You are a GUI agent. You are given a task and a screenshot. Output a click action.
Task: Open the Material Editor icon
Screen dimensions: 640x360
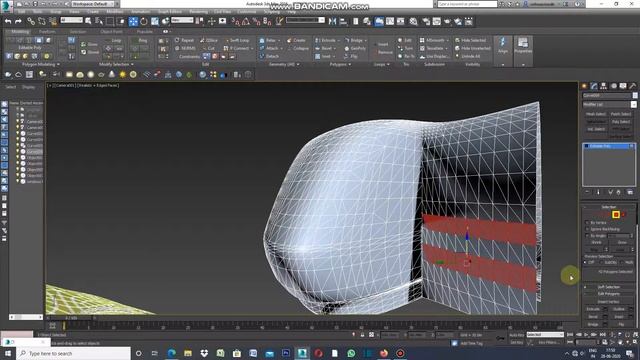pos(413,21)
